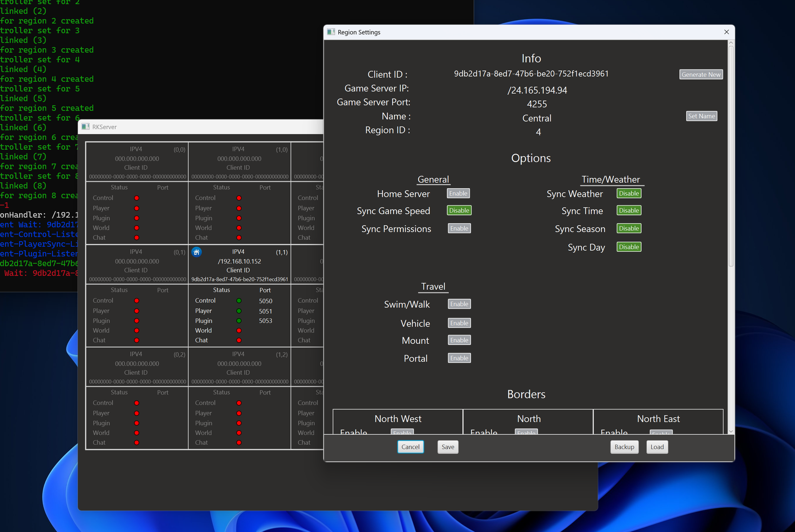This screenshot has width=795, height=532.
Task: Enable Portal travel option
Action: click(x=459, y=358)
